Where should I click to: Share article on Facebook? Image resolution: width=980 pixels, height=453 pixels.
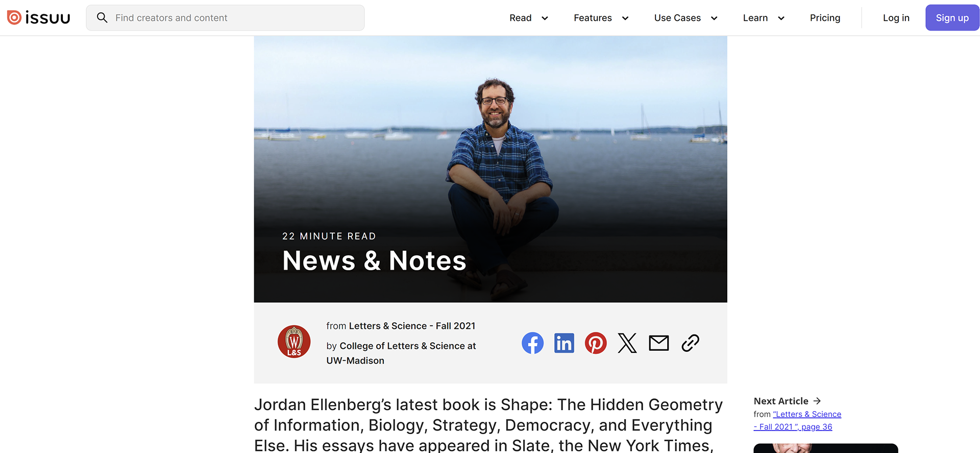coord(532,343)
